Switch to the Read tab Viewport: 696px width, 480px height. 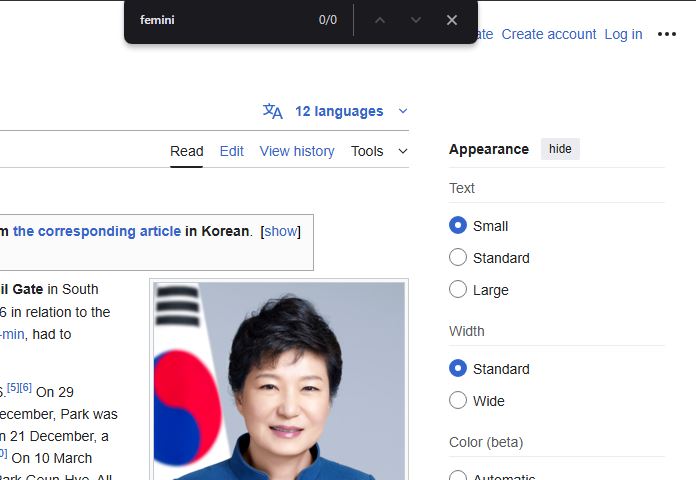tap(186, 151)
